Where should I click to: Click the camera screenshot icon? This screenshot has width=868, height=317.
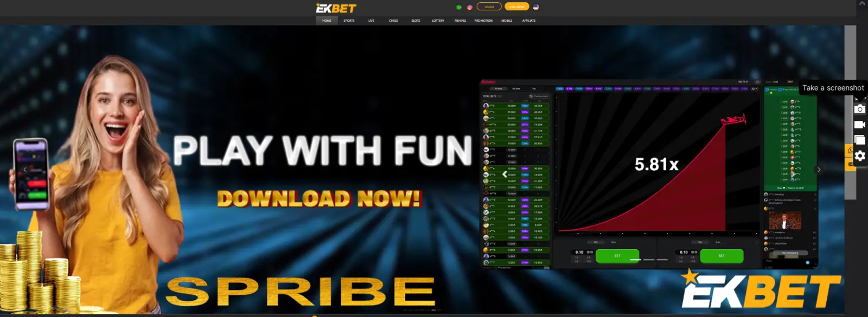pos(860,109)
